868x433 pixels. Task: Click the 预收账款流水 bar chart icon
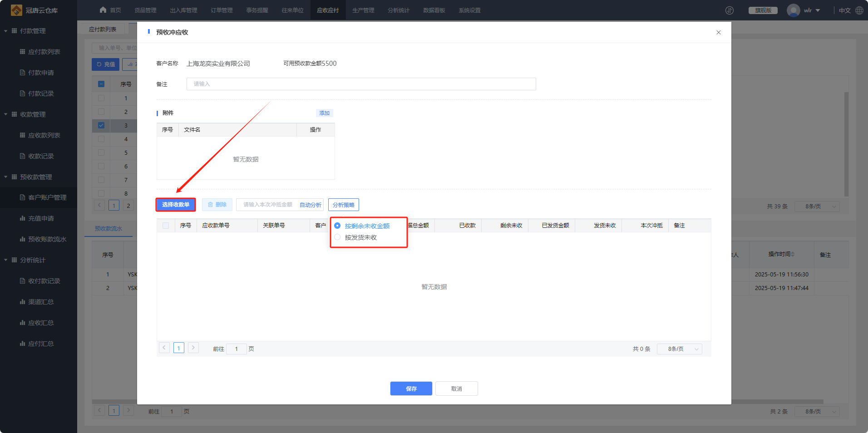[22, 239]
